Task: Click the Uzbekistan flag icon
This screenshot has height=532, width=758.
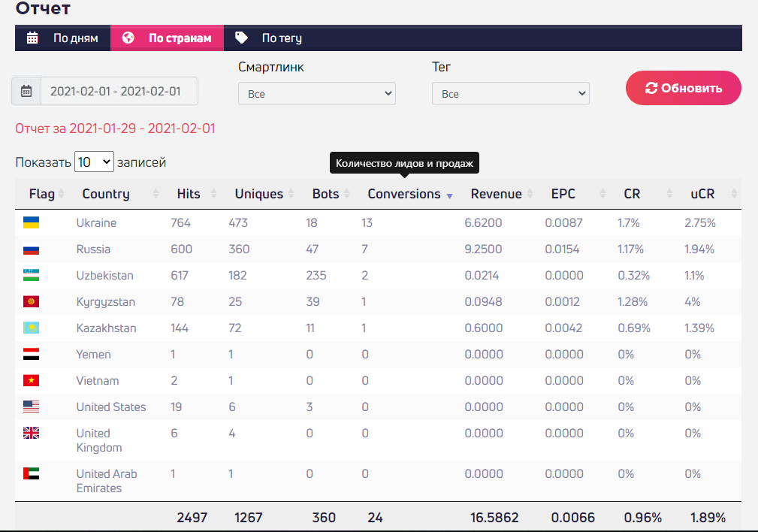Action: pos(31,275)
